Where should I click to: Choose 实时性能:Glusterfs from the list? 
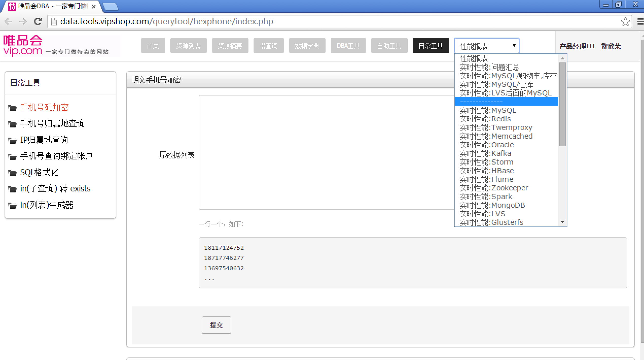point(506,222)
